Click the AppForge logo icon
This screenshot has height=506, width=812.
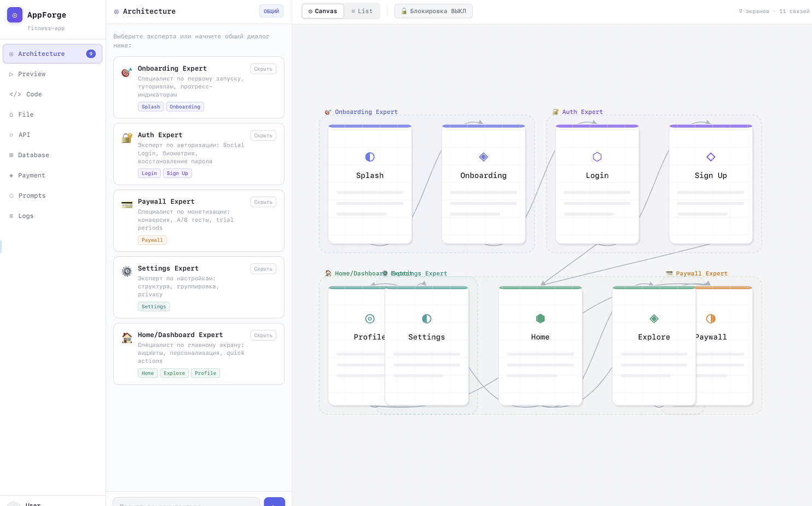tap(14, 15)
